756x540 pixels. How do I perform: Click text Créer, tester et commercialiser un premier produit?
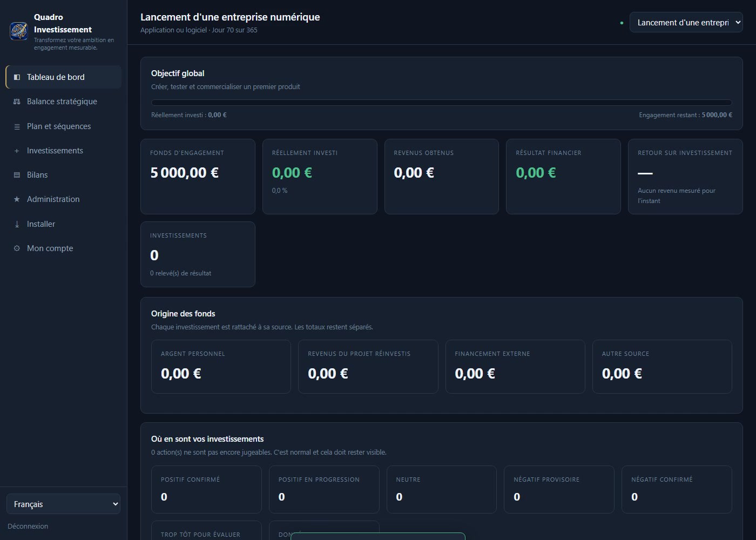[226, 87]
